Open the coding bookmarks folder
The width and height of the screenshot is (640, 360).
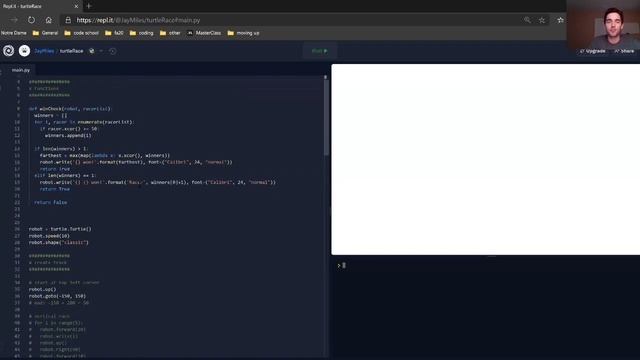[142, 33]
